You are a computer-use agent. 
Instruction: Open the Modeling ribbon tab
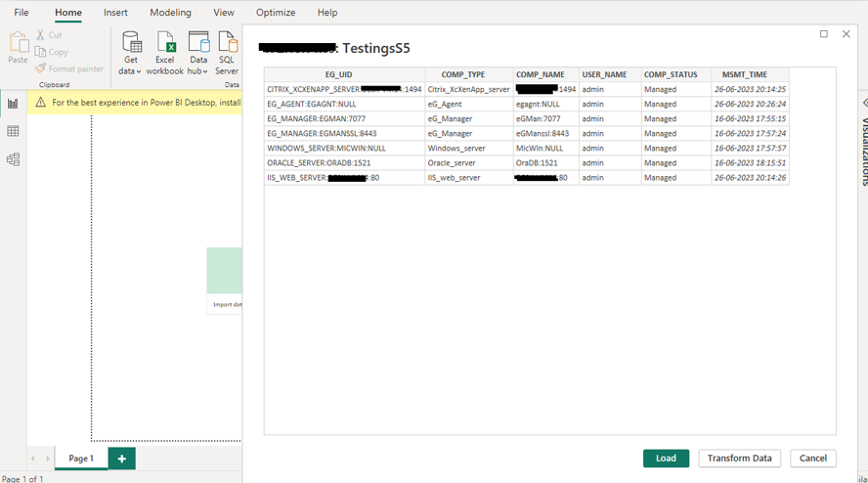[x=170, y=12]
